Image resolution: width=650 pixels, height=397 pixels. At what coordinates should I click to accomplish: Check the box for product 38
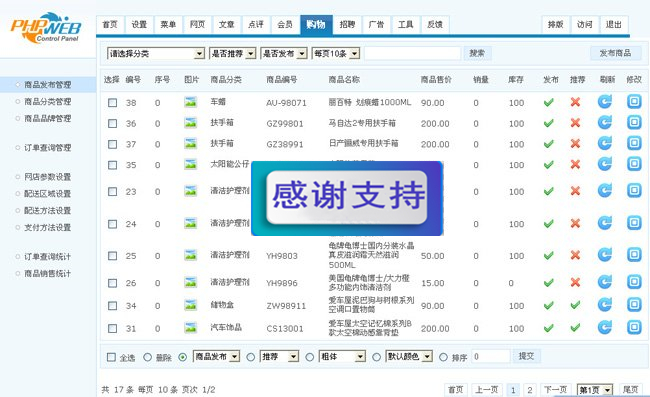(112, 102)
